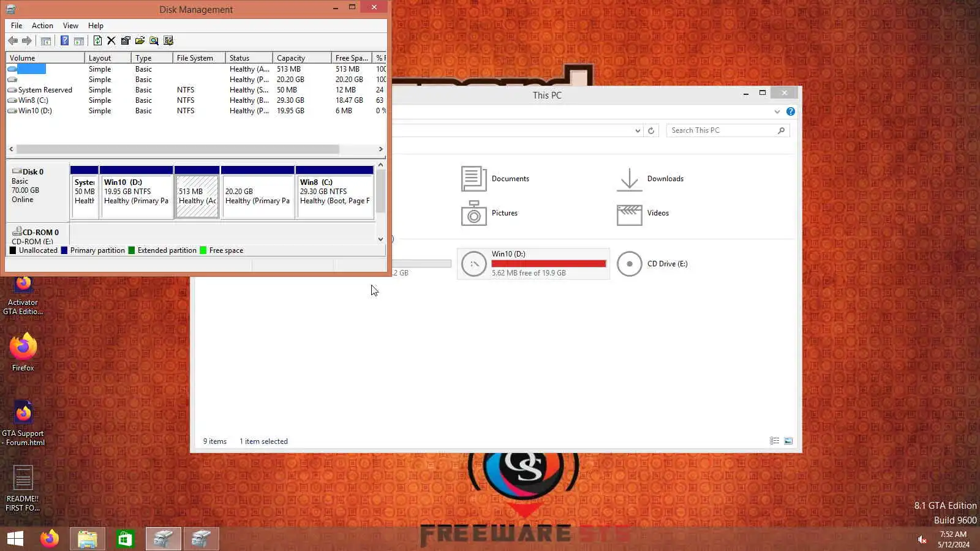This screenshot has height=551, width=980.
Task: Sort by the Free Space column header
Action: [x=352, y=58]
